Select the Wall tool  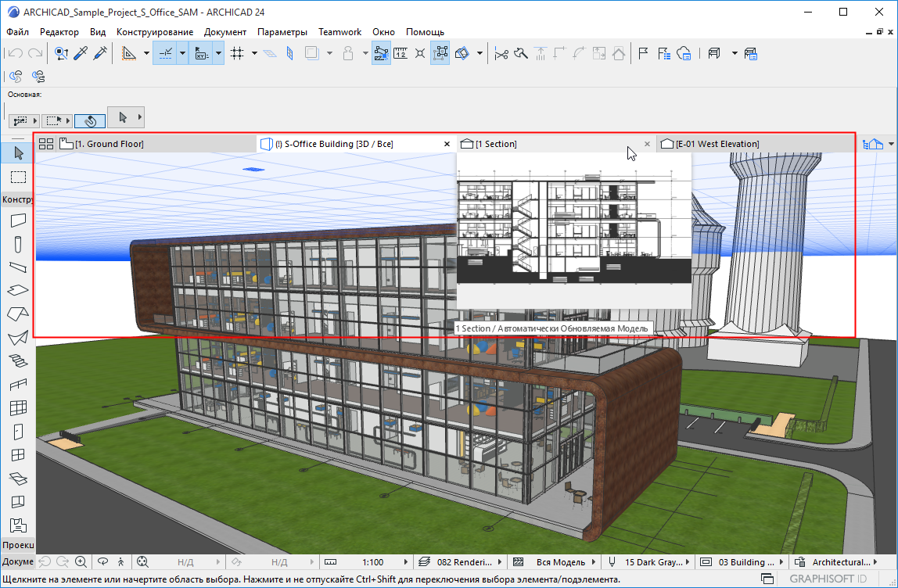(x=18, y=220)
